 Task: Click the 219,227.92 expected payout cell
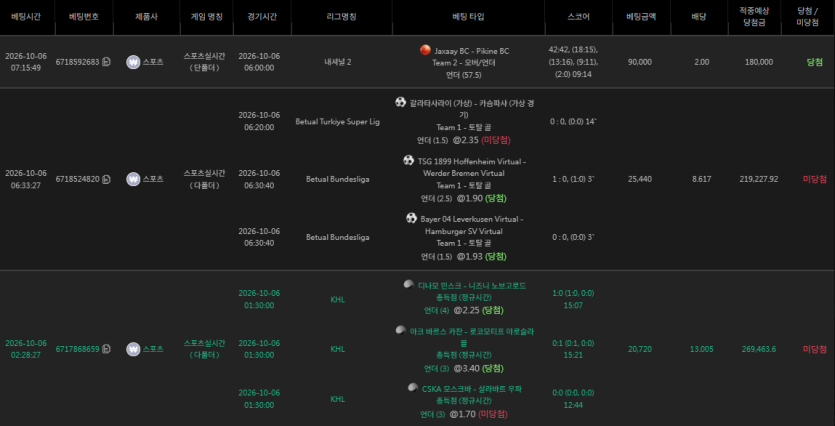pyautogui.click(x=758, y=179)
